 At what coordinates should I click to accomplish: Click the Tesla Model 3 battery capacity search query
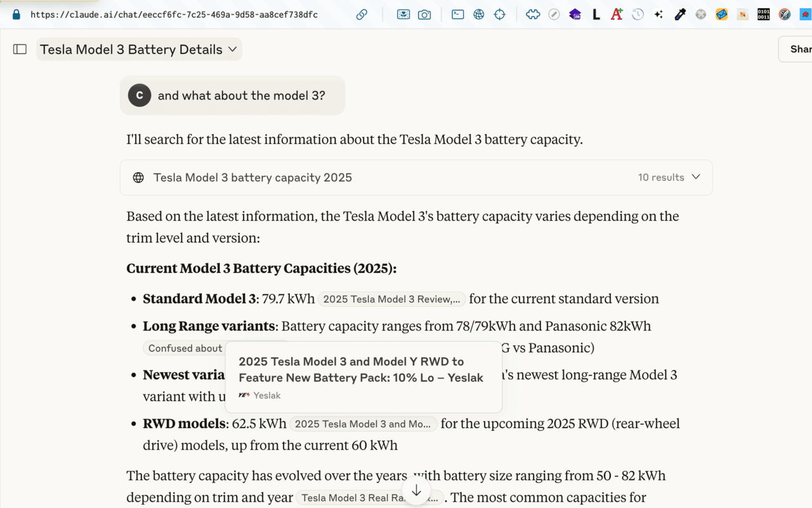click(252, 177)
